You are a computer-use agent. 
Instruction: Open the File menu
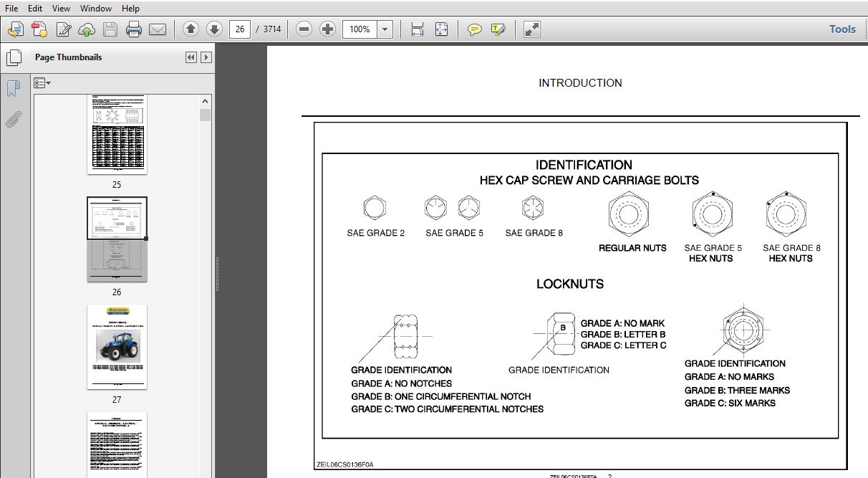[11, 9]
